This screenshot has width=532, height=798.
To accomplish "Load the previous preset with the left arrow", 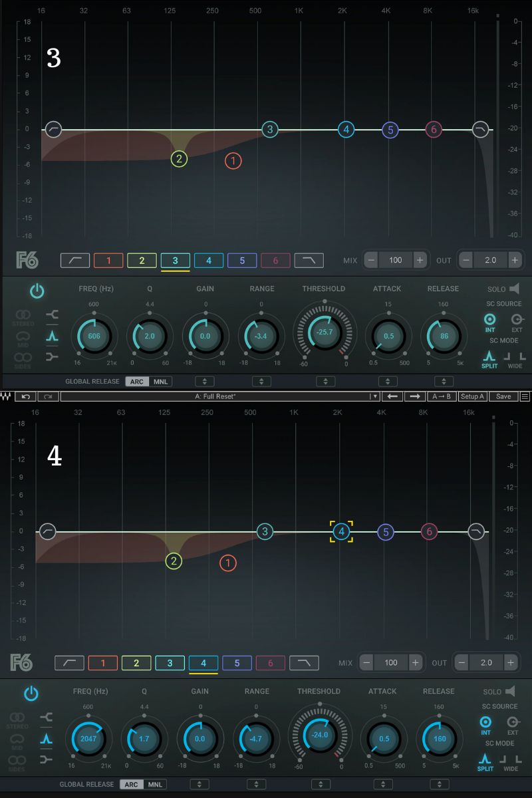I will click(393, 396).
